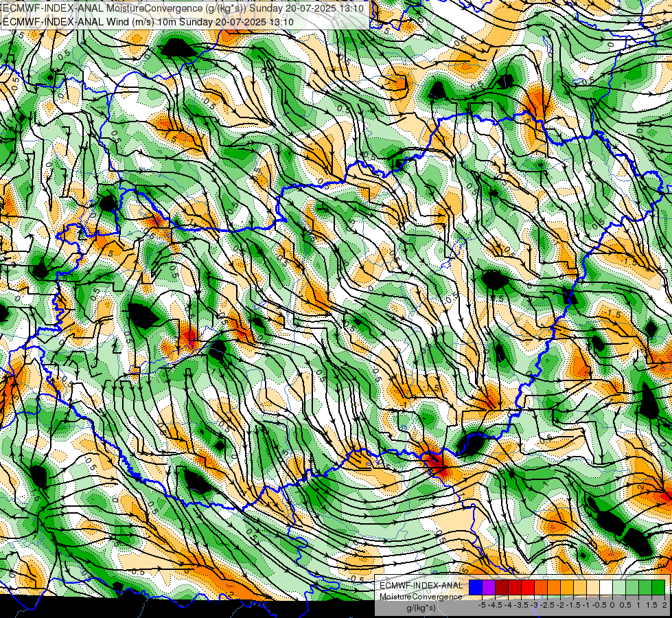Click the -5 tick value on legend scale
Screen dimensions: 672x618
click(x=482, y=605)
